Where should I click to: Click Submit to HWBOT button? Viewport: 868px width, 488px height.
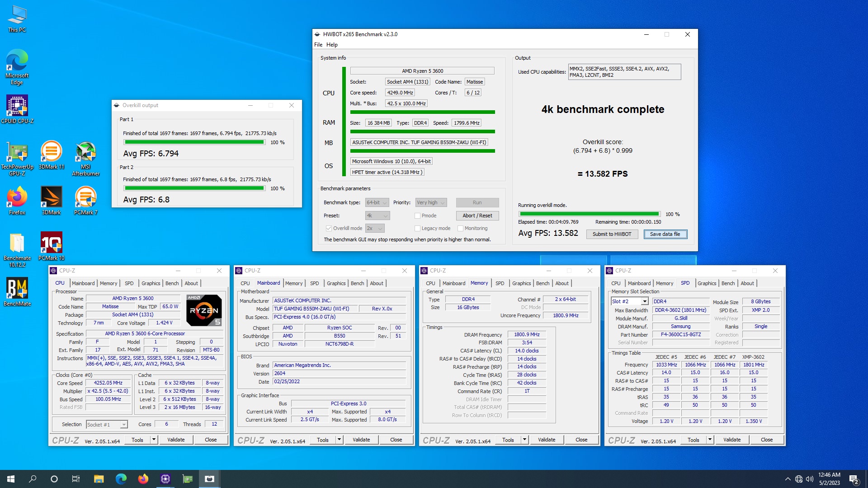(612, 235)
